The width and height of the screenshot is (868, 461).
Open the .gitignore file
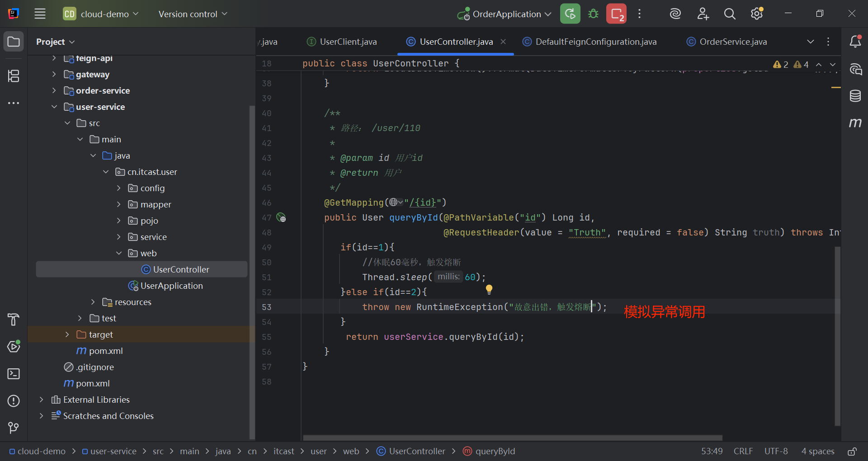(95, 367)
